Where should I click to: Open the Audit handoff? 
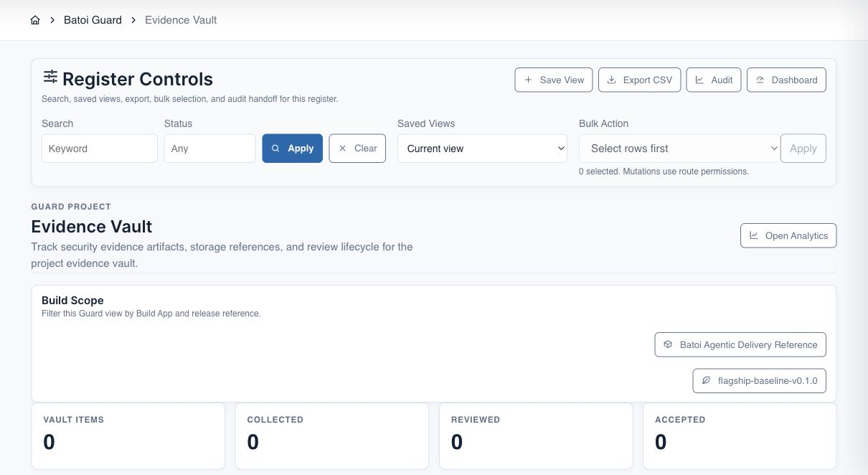714,80
